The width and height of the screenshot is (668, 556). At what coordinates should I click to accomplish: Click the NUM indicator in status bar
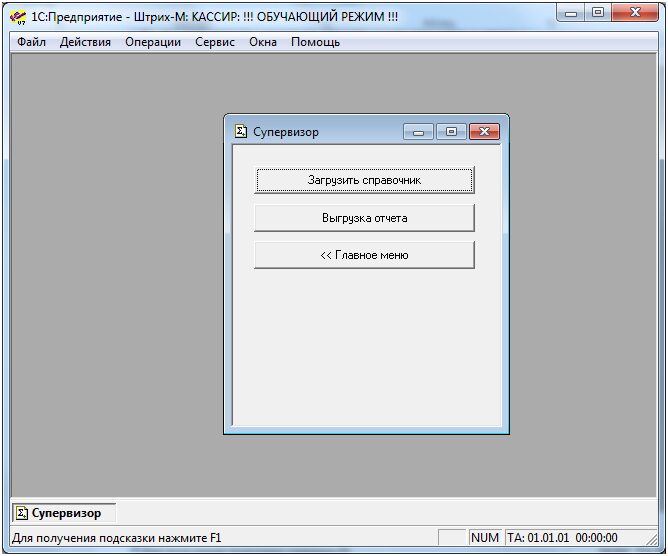(x=484, y=538)
